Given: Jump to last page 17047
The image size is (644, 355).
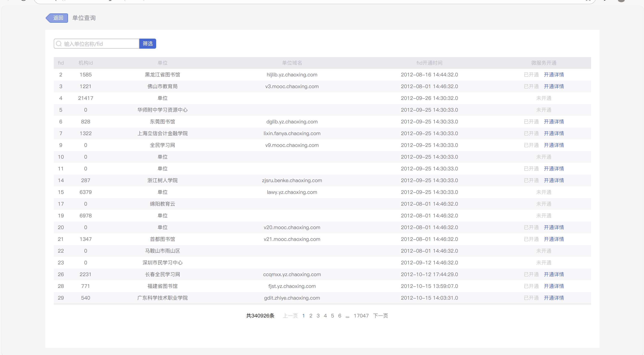Looking at the screenshot, I should coord(361,316).
